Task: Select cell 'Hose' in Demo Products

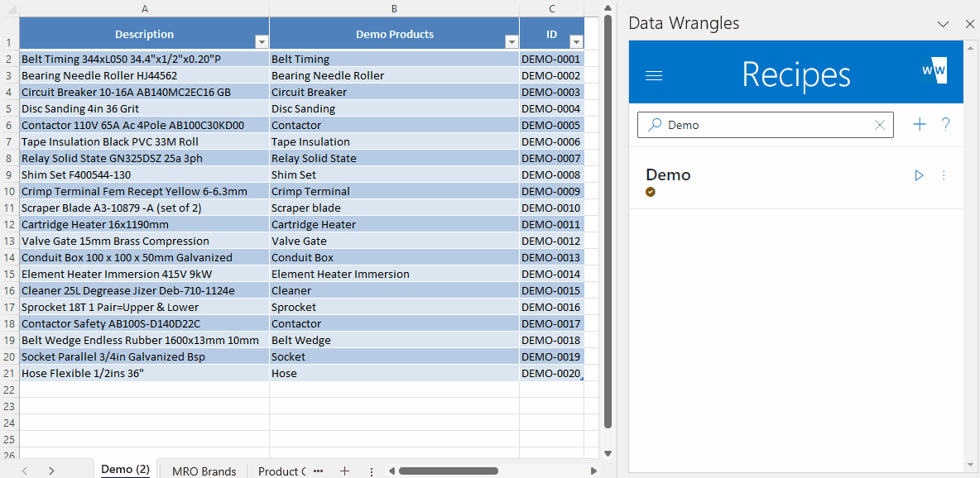Action: (394, 374)
